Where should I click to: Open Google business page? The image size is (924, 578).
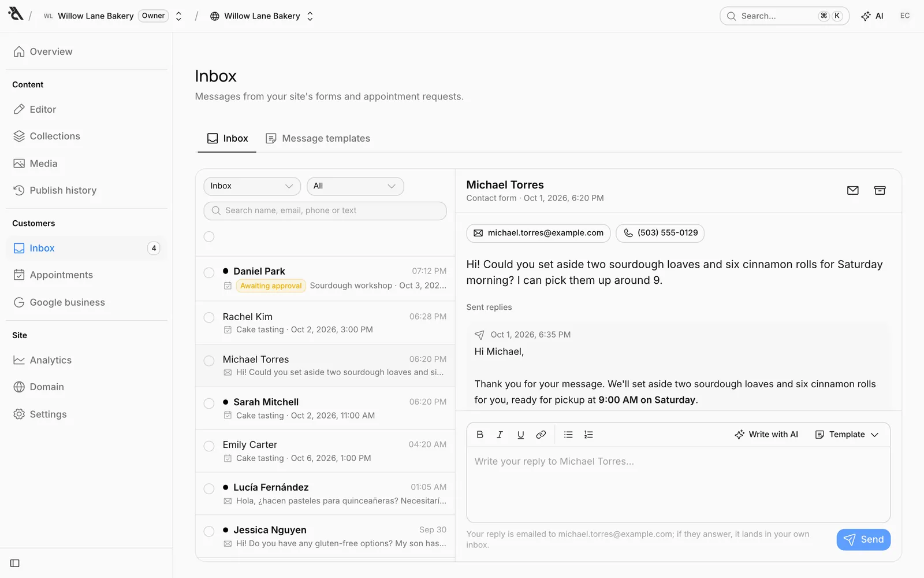tap(87, 302)
